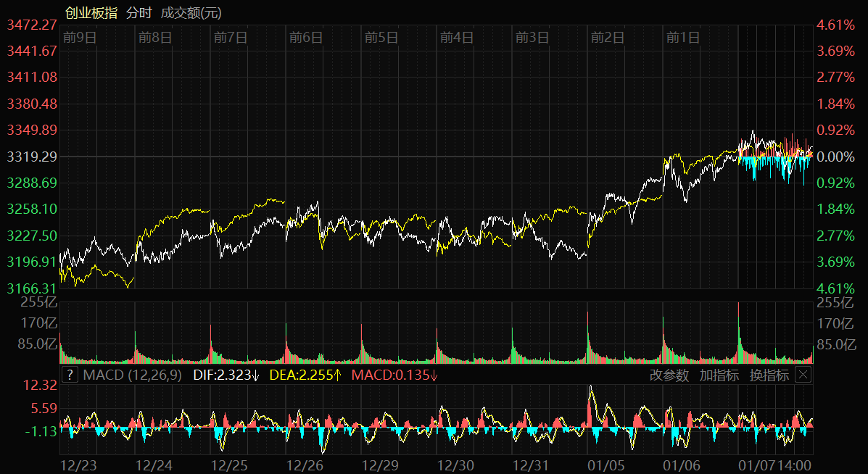Jump to the 前3日 day marker
This screenshot has width=868, height=474.
click(532, 38)
